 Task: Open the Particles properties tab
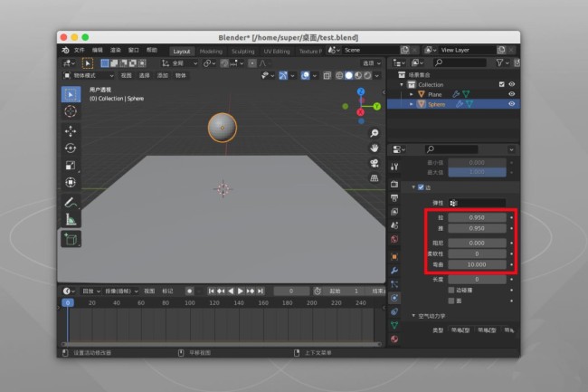point(394,284)
